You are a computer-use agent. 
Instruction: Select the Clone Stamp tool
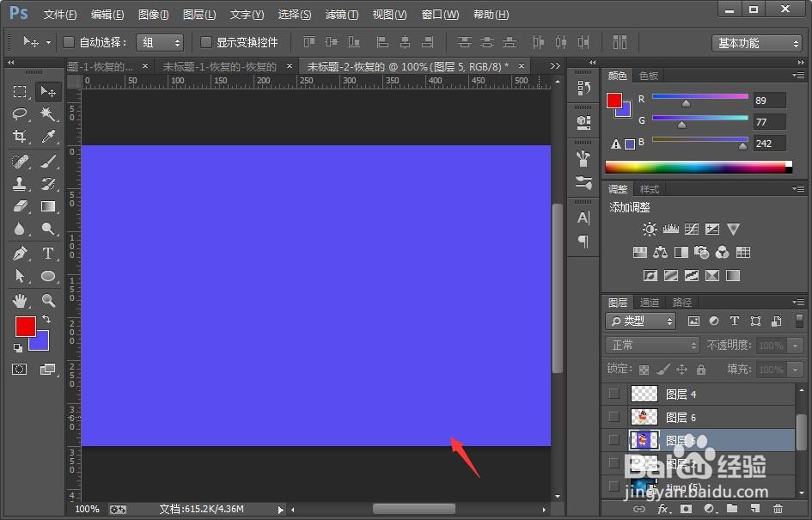(20, 184)
